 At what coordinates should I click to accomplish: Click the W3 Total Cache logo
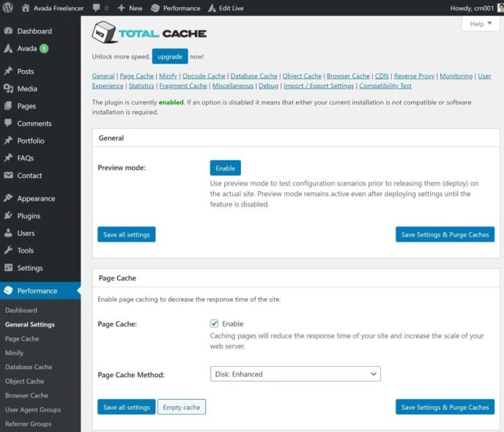coord(149,32)
